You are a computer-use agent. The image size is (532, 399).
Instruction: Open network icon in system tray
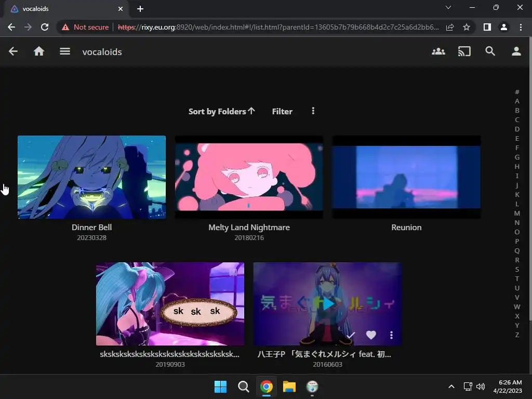click(468, 387)
